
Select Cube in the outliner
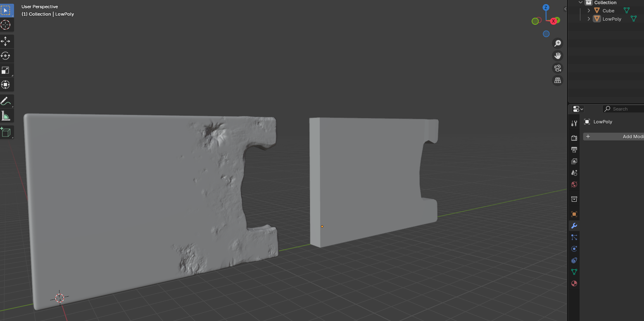point(608,11)
